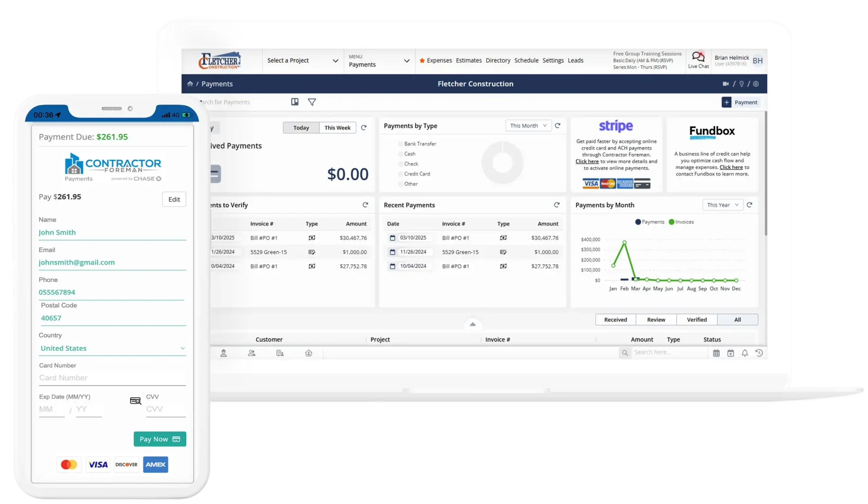Screen dimensions: 868x504
Task: Click the house icon in the bottom toolbar
Action: 309,353
